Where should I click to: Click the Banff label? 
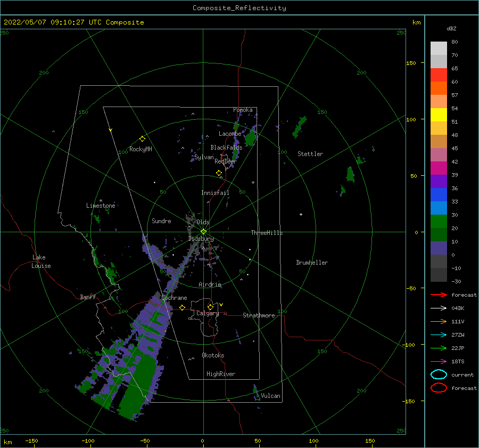88,297
